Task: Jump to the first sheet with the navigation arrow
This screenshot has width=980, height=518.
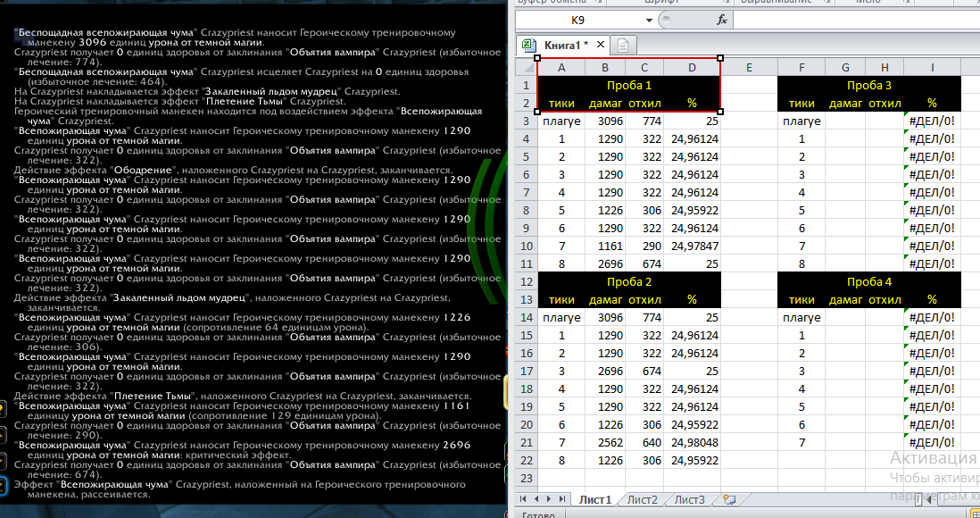Action: 524,498
